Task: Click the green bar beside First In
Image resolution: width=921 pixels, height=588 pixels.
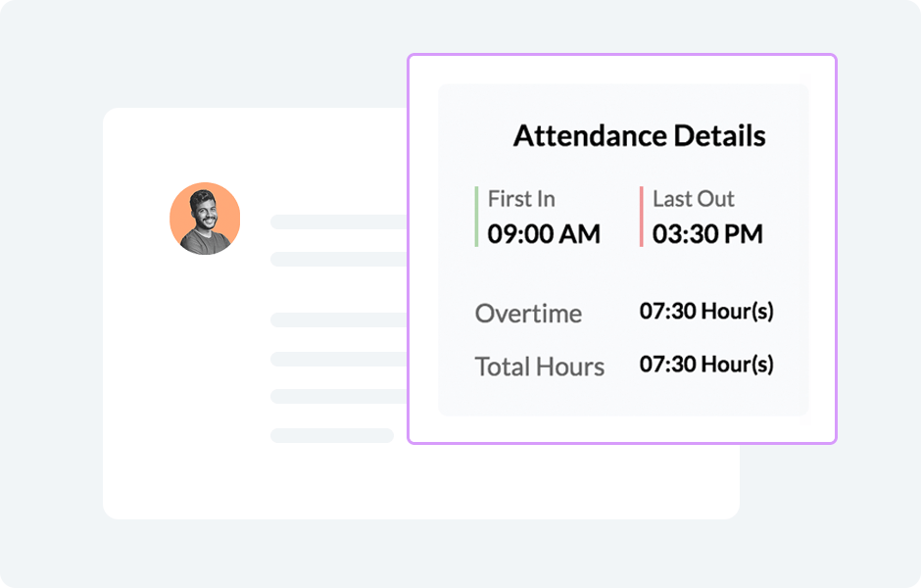Action: (x=476, y=217)
